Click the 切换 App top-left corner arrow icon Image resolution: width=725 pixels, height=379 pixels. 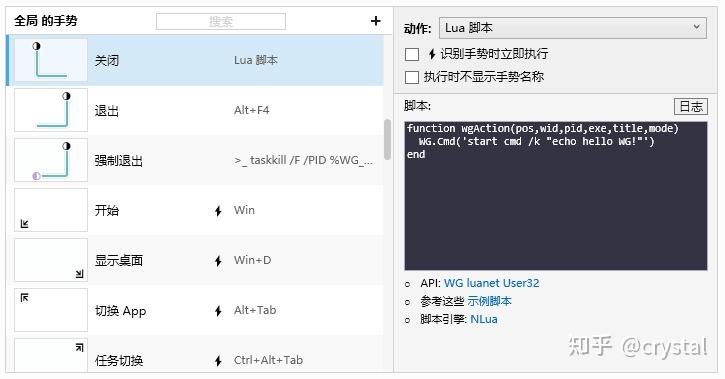tap(25, 298)
